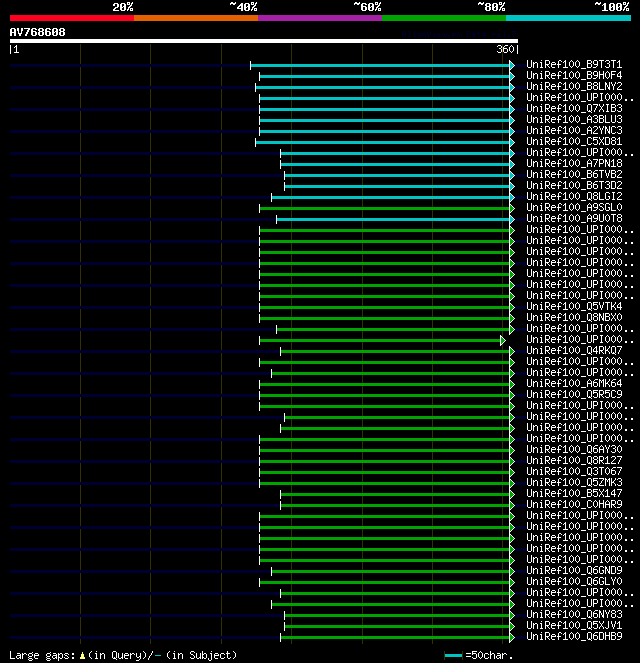Open hit UniRef100_Q7XIB3 label
Image resolution: width=640 pixels, height=663 pixels.
[x=574, y=108]
